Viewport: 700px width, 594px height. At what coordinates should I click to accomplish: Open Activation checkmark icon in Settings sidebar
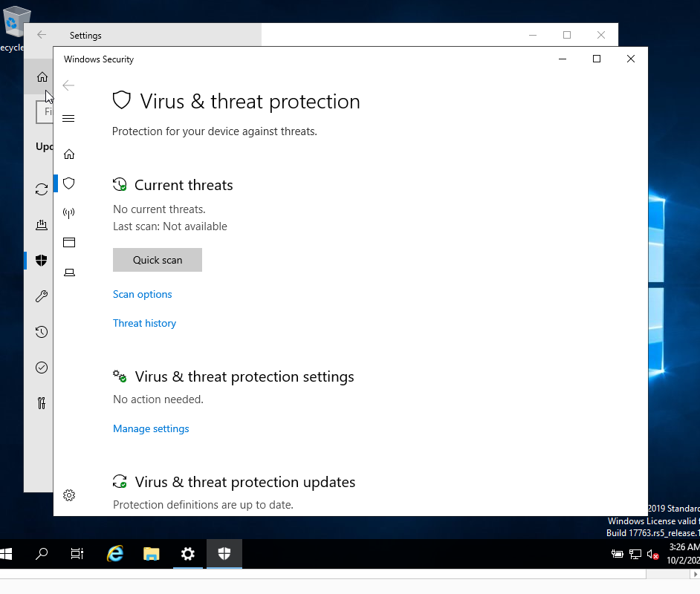[x=42, y=368]
